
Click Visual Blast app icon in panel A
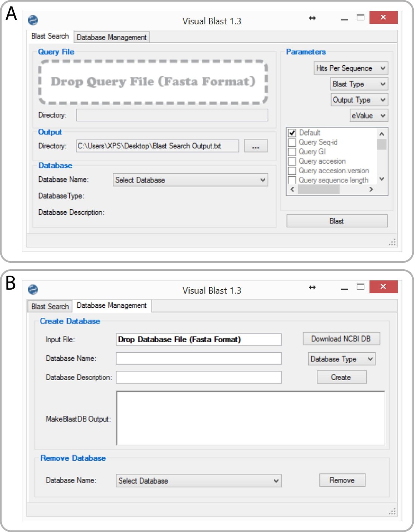pyautogui.click(x=33, y=20)
